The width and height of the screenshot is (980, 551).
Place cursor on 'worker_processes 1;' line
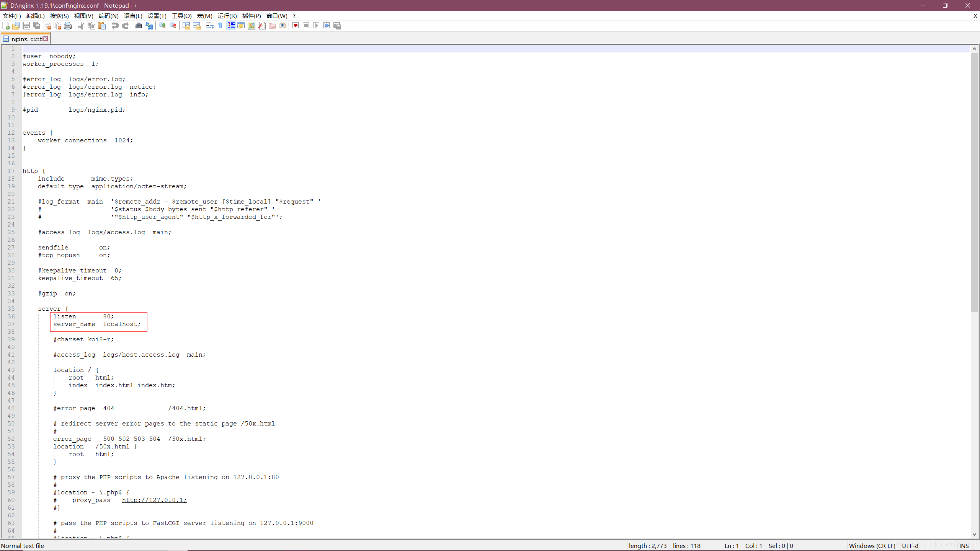tap(60, 64)
